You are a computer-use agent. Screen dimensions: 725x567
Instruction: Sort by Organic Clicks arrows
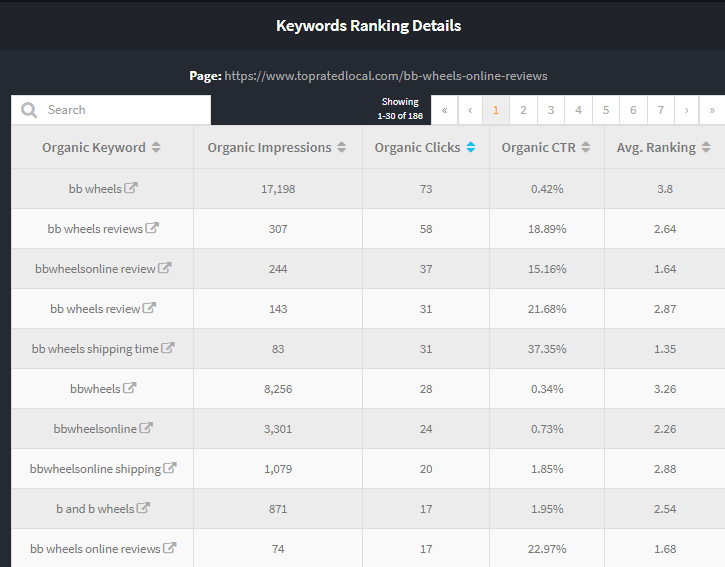(x=471, y=147)
